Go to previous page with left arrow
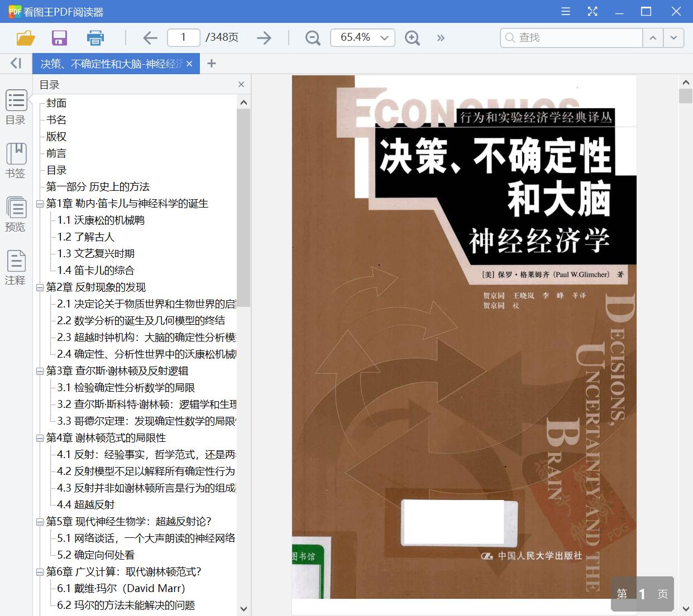 150,38
